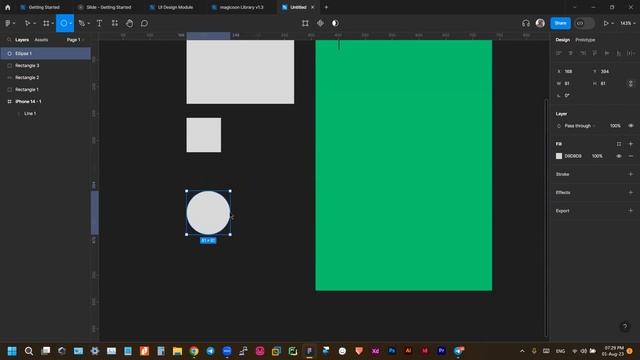Toggle visibility of D9D9D9 fill

point(619,156)
